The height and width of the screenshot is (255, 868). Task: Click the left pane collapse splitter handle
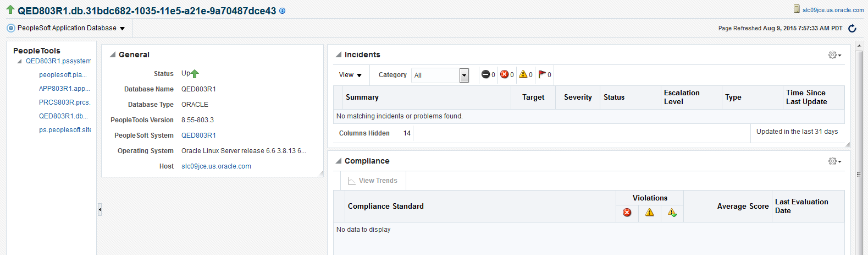[99, 209]
